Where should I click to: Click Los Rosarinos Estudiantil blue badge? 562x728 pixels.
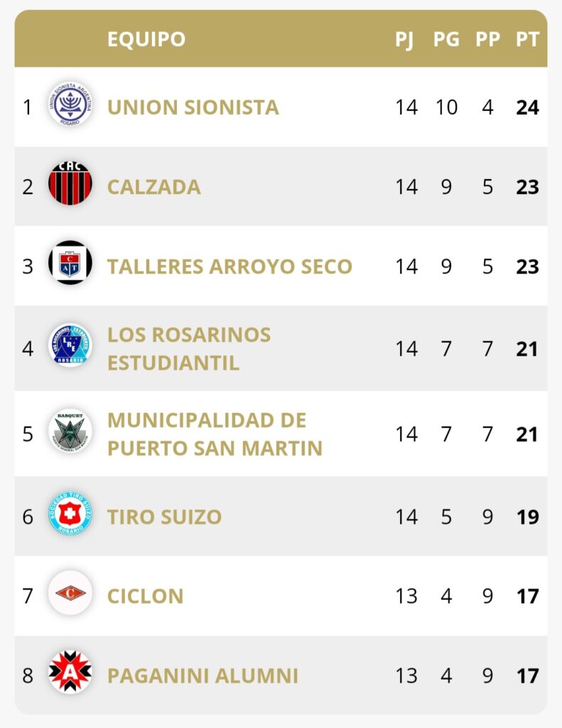(x=70, y=348)
